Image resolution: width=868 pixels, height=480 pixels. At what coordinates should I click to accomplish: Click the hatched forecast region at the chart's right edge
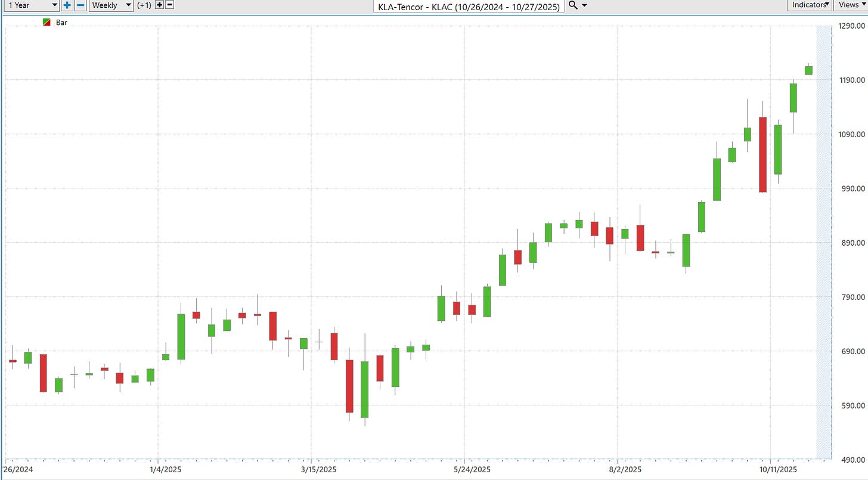(823, 241)
